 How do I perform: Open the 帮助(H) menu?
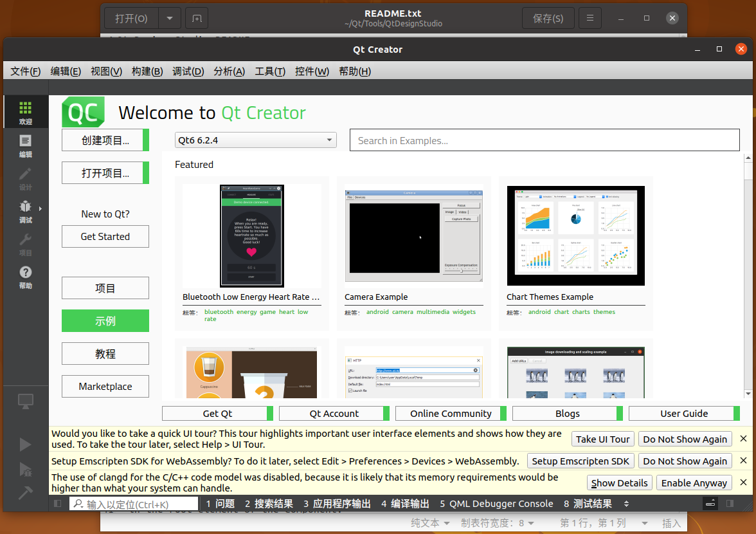pyautogui.click(x=355, y=71)
